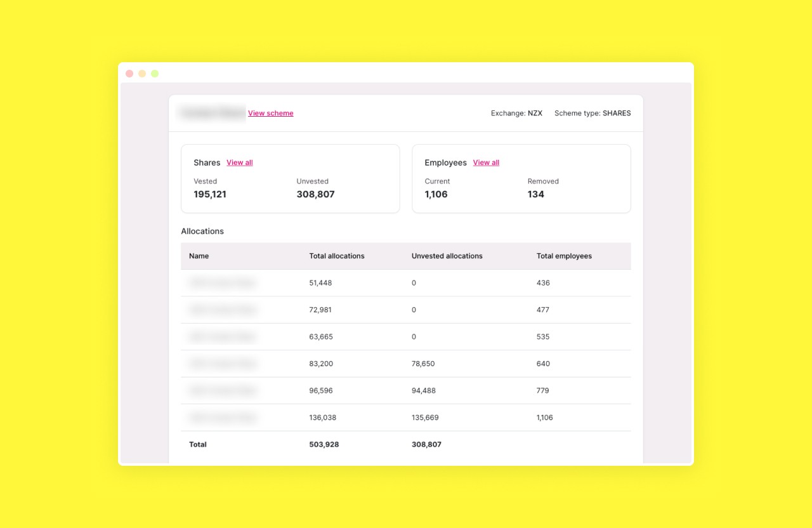
Task: Select total allocations cell 63,665
Action: click(x=321, y=337)
